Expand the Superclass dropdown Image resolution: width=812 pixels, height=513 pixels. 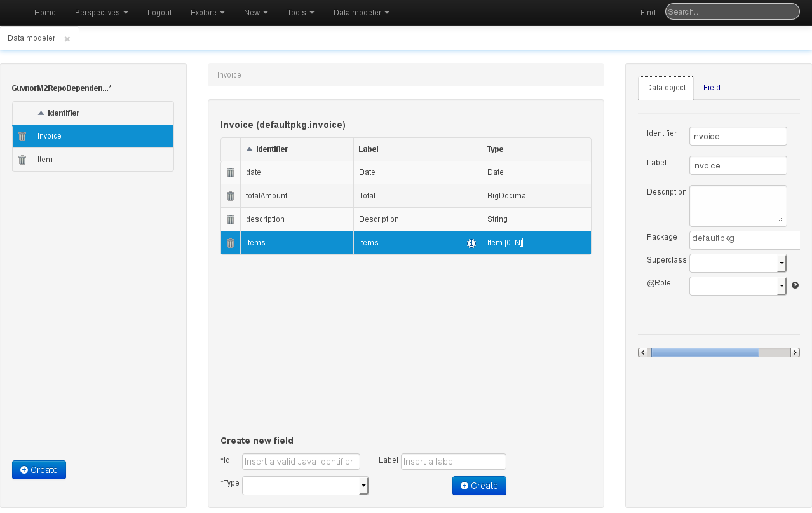point(738,263)
